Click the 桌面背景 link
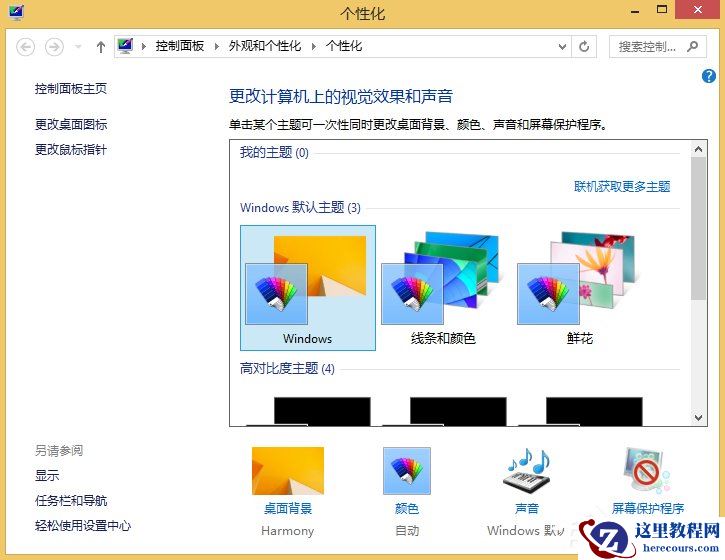The height and width of the screenshot is (560, 725). [x=288, y=509]
